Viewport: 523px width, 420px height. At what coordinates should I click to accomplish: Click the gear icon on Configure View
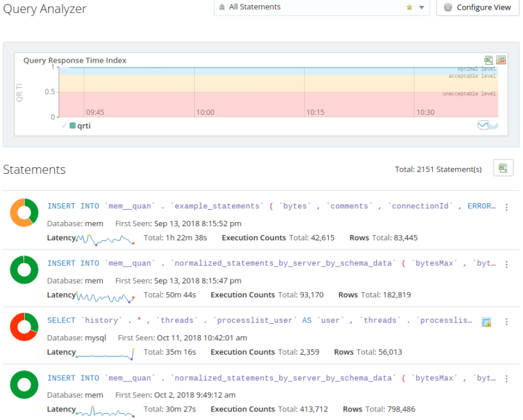[x=448, y=7]
